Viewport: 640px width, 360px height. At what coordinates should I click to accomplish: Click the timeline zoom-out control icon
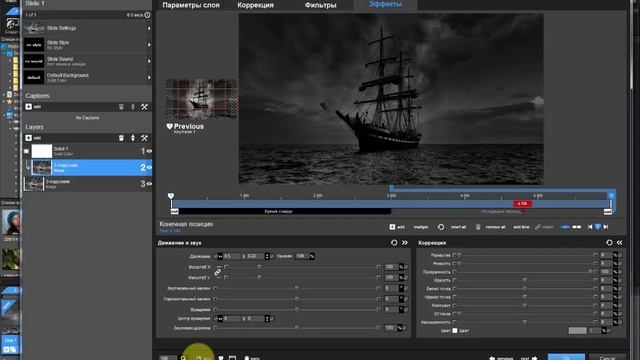click(576, 227)
